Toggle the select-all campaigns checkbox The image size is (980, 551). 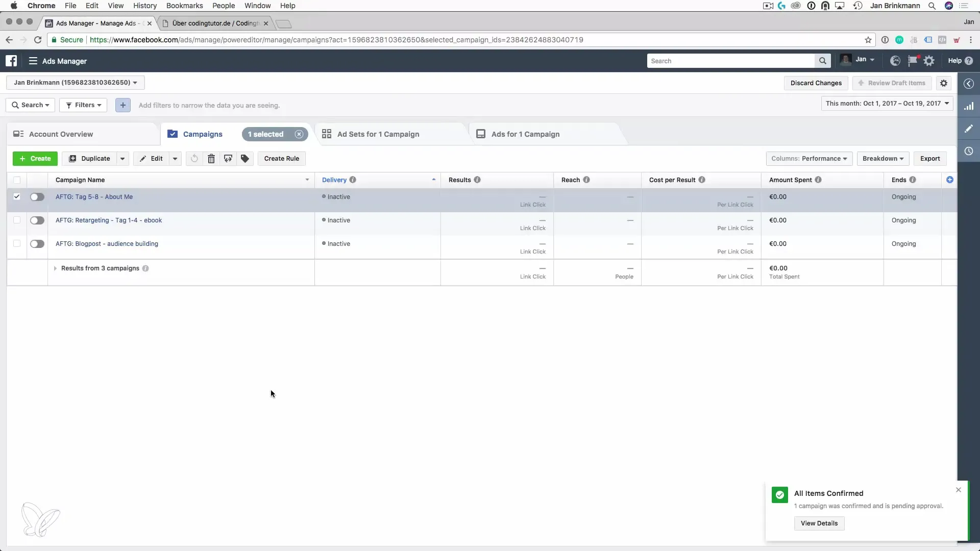[17, 180]
